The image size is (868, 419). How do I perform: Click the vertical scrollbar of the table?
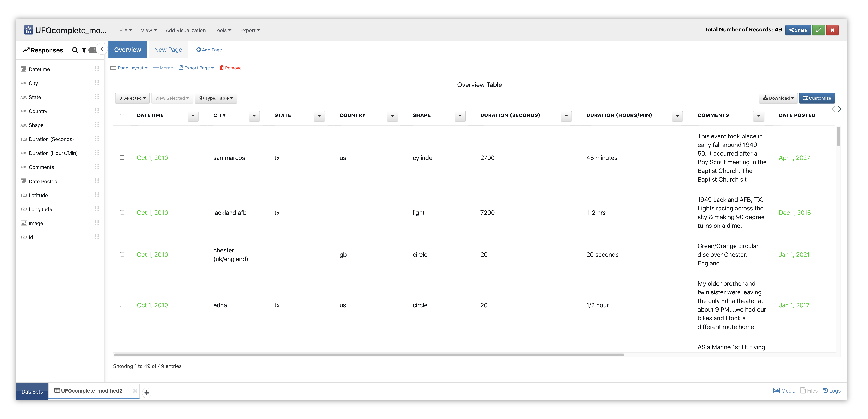tap(838, 136)
